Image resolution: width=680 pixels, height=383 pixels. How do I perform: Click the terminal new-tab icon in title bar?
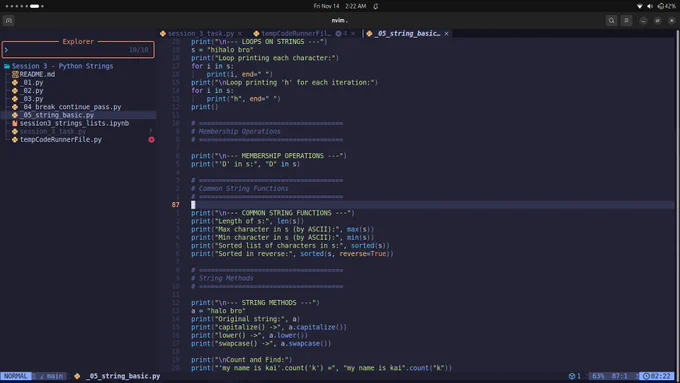pyautogui.click(x=9, y=20)
